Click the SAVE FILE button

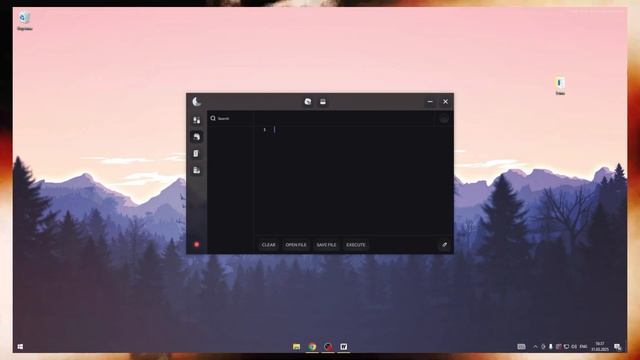[x=327, y=245]
